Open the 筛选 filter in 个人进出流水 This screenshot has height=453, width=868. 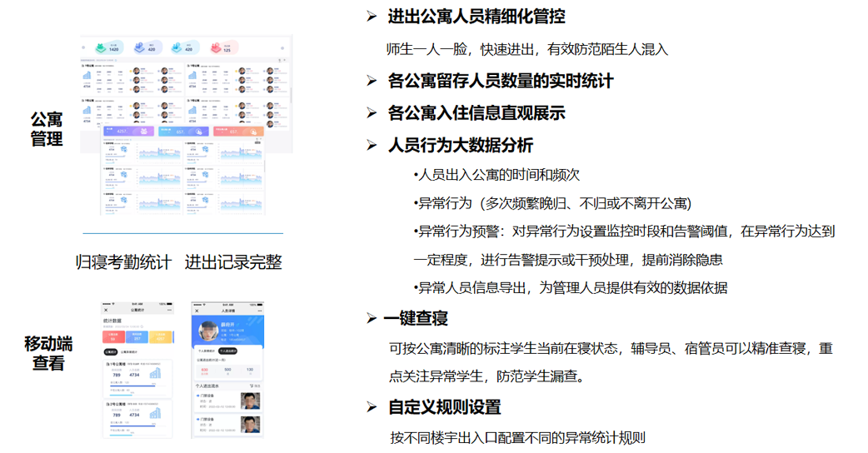tap(255, 386)
